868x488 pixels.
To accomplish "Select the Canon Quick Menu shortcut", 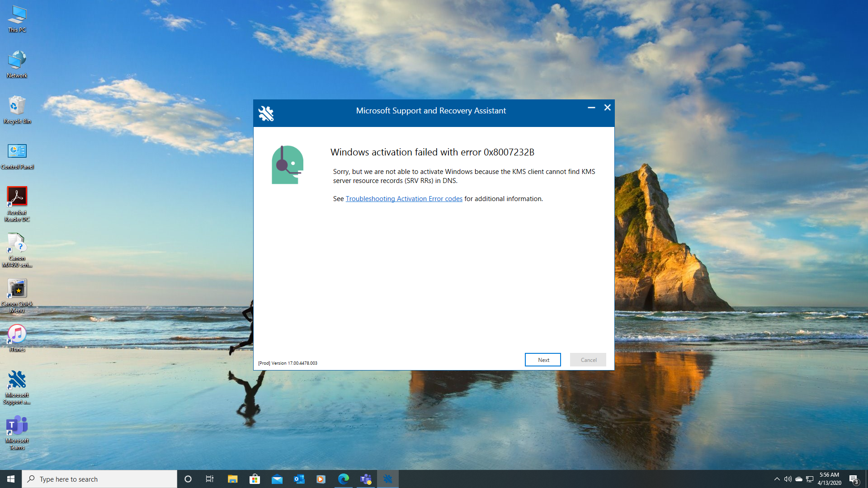I will (x=17, y=296).
